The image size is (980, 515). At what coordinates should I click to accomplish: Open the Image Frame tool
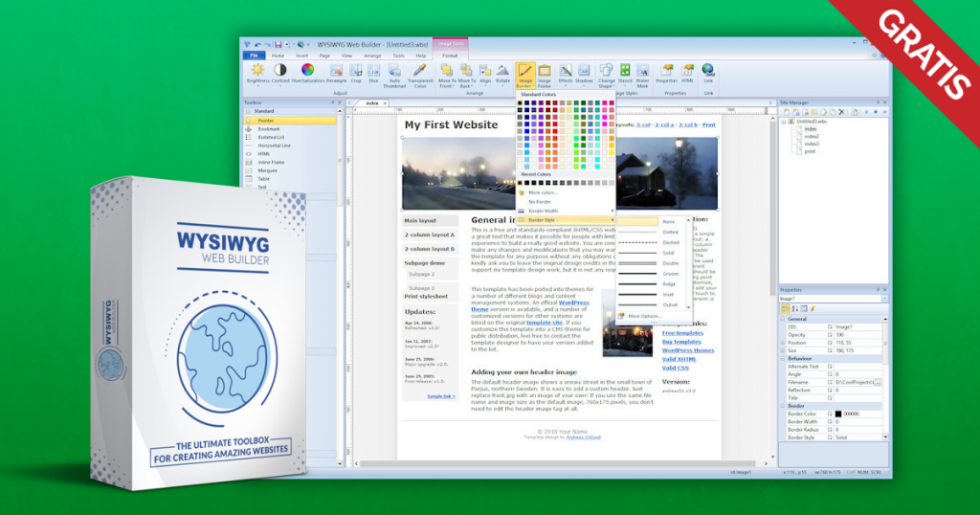[545, 71]
